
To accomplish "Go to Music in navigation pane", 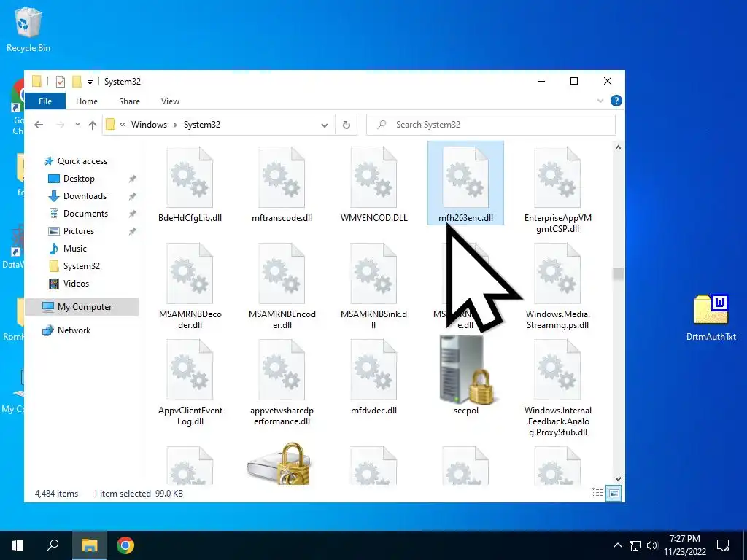I will [75, 249].
